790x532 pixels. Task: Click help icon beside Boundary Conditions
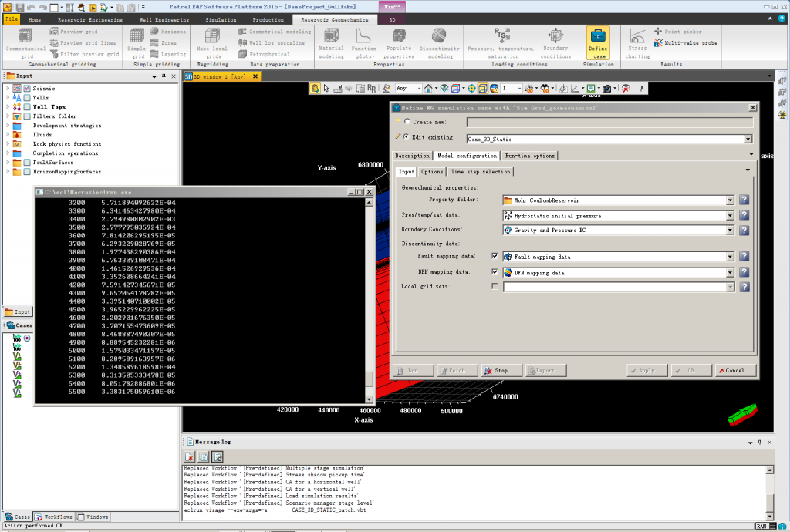(744, 230)
